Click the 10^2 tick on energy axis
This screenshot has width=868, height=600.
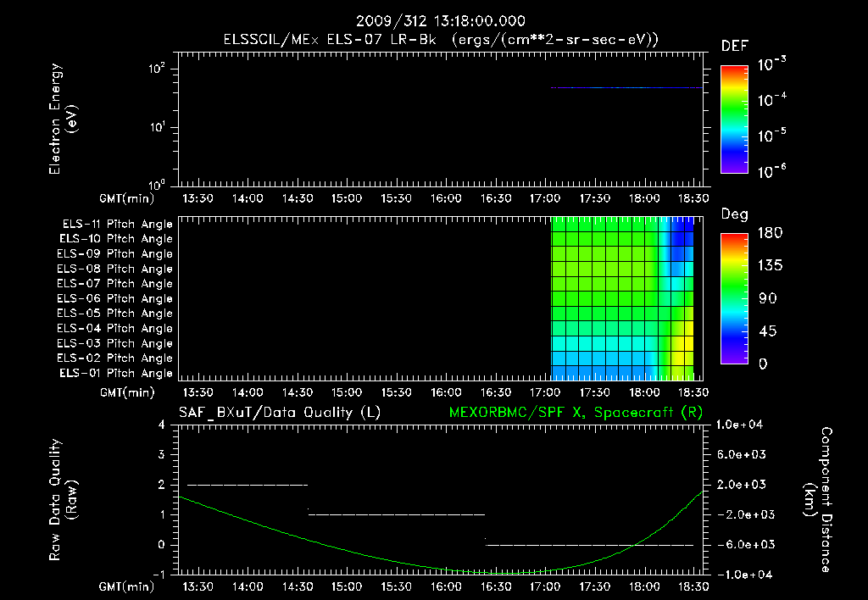(157, 68)
